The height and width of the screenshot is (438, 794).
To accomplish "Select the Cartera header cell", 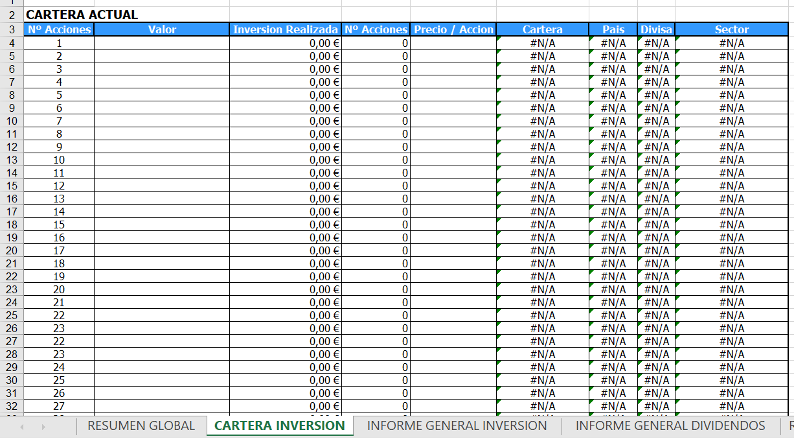I will pos(542,30).
